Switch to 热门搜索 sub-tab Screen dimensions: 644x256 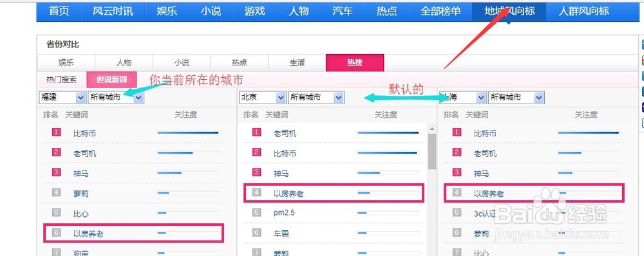pos(61,80)
